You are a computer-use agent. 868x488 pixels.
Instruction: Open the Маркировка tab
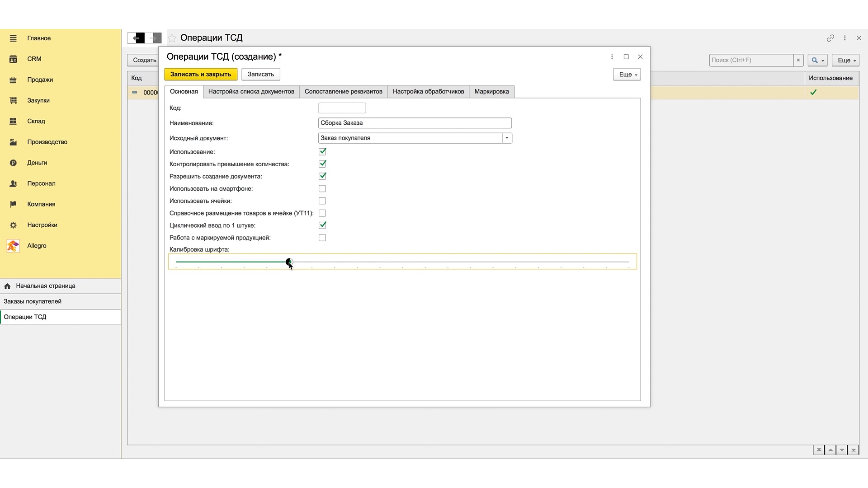pyautogui.click(x=492, y=92)
